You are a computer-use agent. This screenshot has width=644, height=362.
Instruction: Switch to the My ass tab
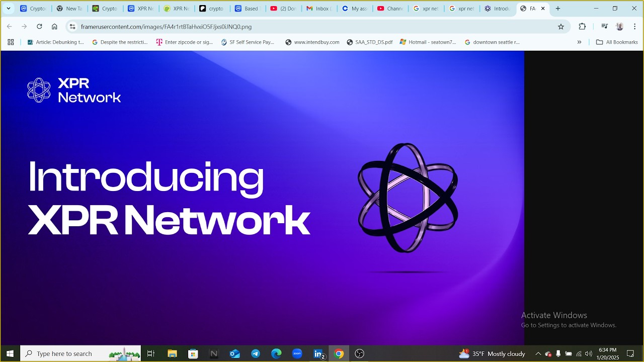[x=355, y=9]
